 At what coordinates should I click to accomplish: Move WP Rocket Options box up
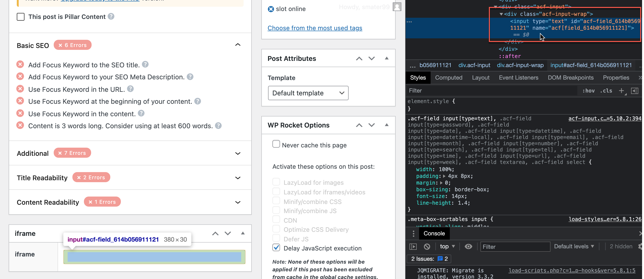[x=359, y=125]
